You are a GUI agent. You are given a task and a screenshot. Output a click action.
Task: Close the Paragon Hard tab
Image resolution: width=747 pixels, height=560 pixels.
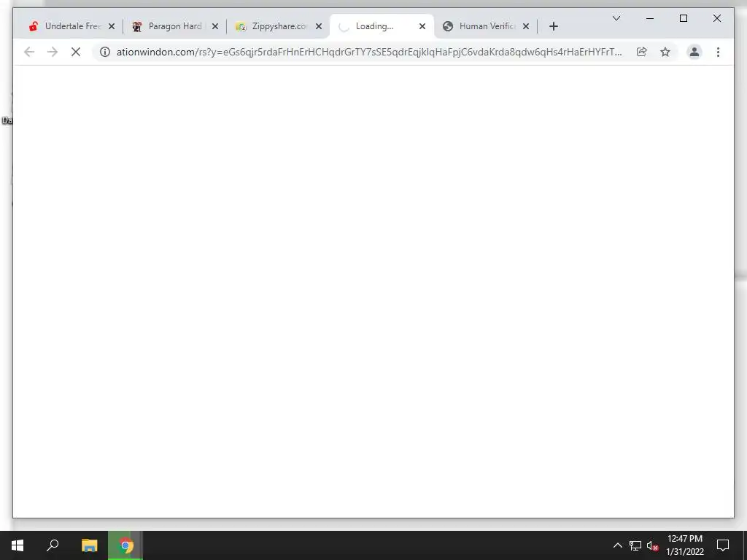point(215,27)
